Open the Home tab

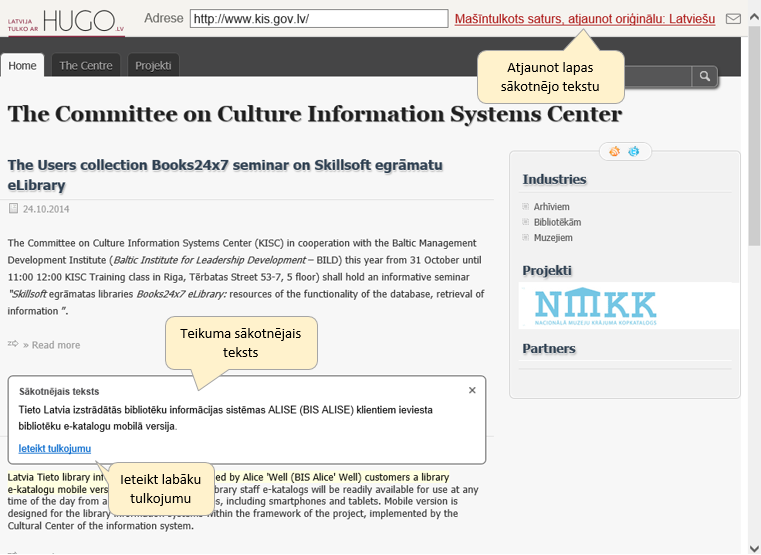pos(22,65)
